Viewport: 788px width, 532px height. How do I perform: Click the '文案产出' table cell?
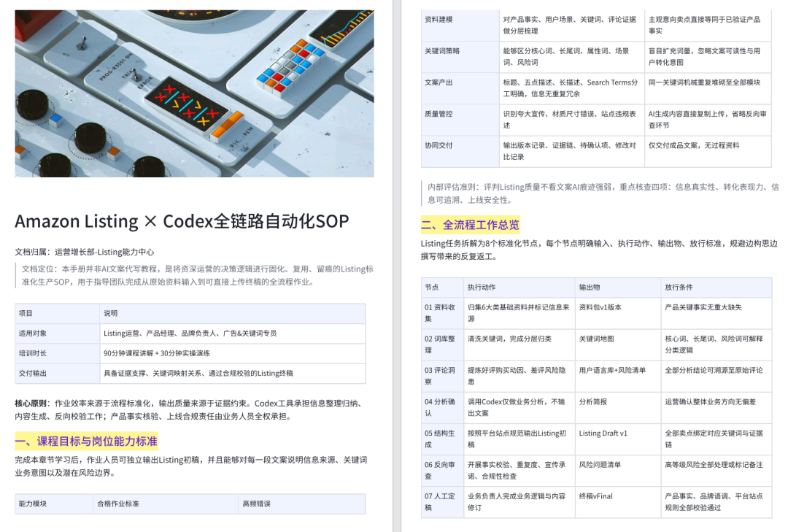point(460,88)
